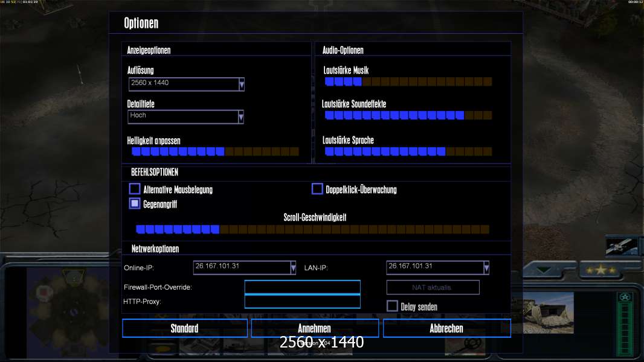Adjust the Lautstärke Musik slider

point(408,81)
